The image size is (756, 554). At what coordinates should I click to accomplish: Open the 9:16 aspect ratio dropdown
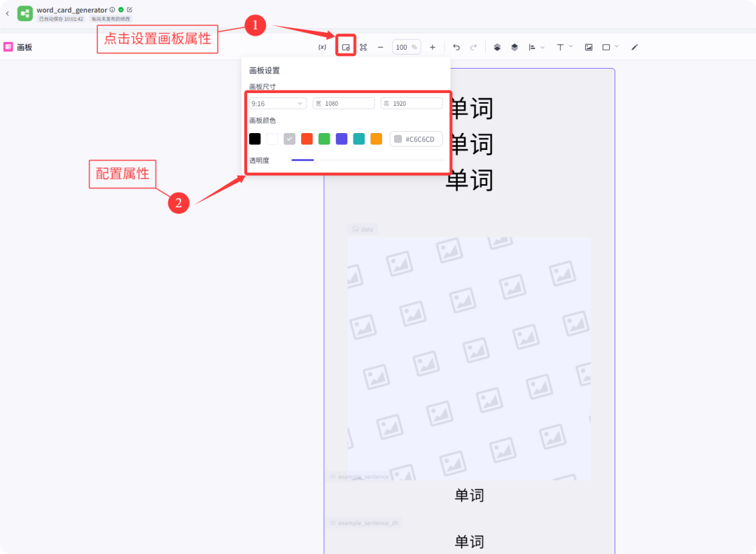(277, 103)
